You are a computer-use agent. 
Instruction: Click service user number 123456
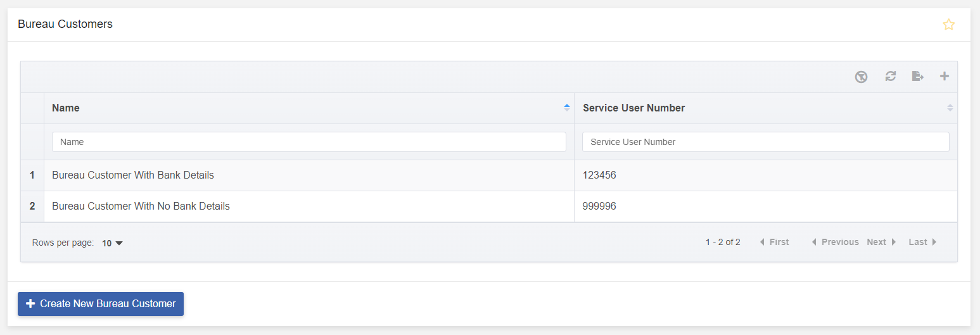click(599, 175)
